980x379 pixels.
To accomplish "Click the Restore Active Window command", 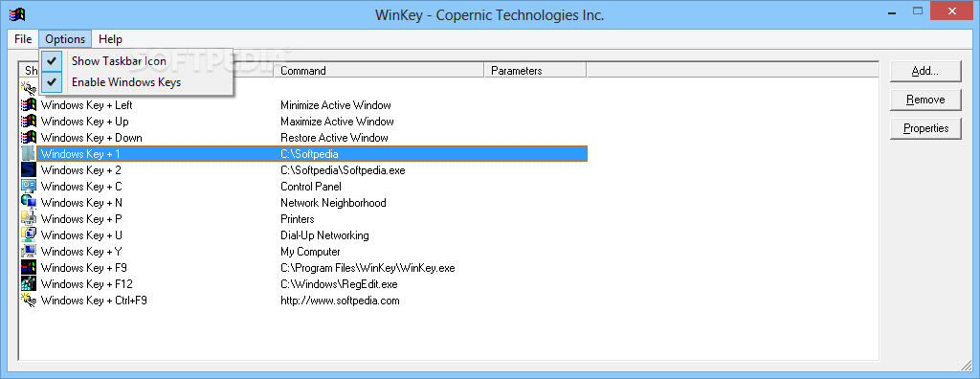I will [x=334, y=138].
